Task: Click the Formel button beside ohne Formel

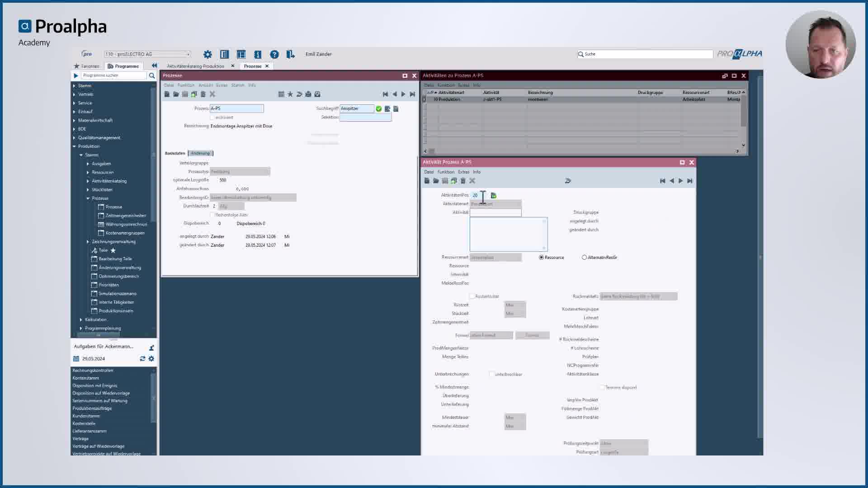Action: [x=532, y=335]
